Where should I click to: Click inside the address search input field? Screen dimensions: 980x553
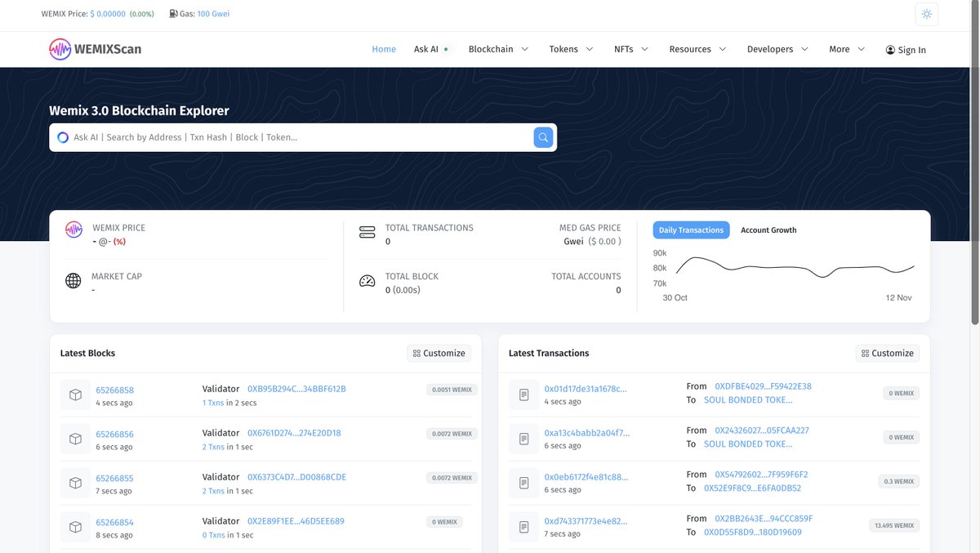click(286, 136)
